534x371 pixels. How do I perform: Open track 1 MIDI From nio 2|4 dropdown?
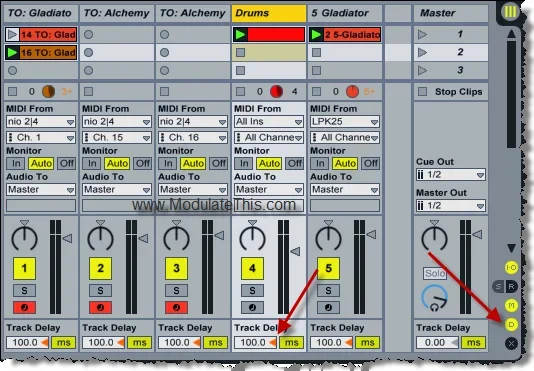point(41,122)
